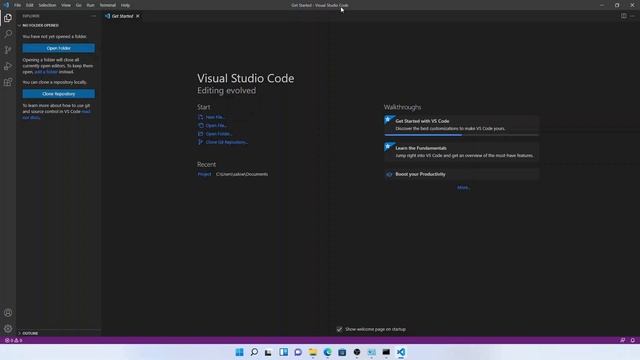This screenshot has width=640, height=360.
Task: Click the Open Folder button
Action: click(x=59, y=48)
